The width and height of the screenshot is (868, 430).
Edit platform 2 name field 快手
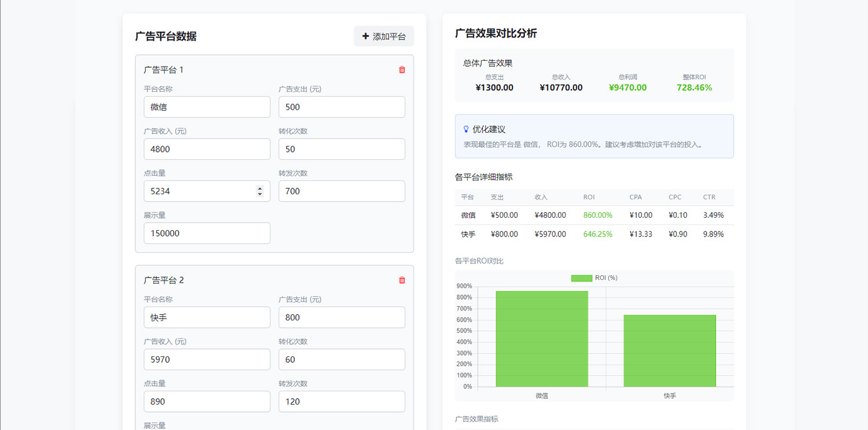tap(207, 318)
